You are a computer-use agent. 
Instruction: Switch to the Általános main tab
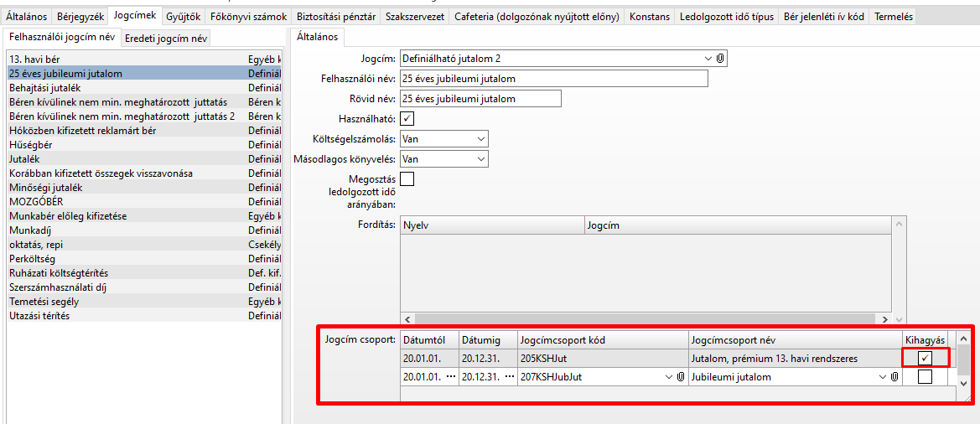click(25, 17)
